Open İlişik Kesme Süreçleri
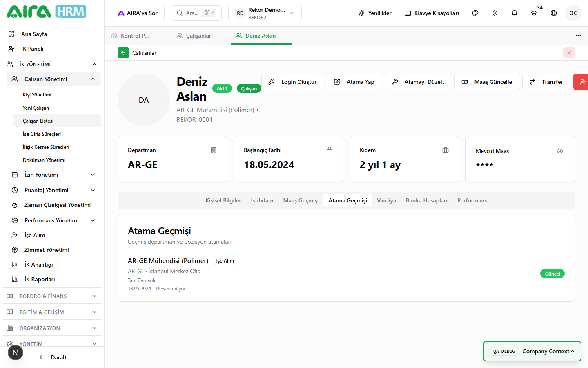Screen dimensions: 588x368 point(57,147)
